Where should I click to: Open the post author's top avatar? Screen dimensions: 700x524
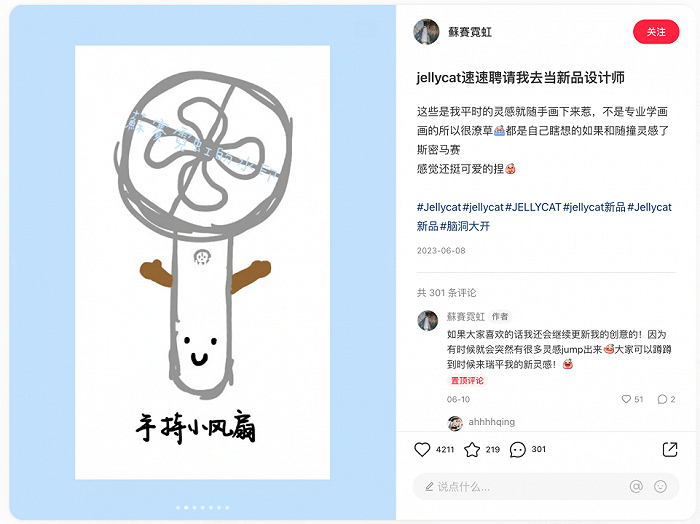tap(426, 32)
